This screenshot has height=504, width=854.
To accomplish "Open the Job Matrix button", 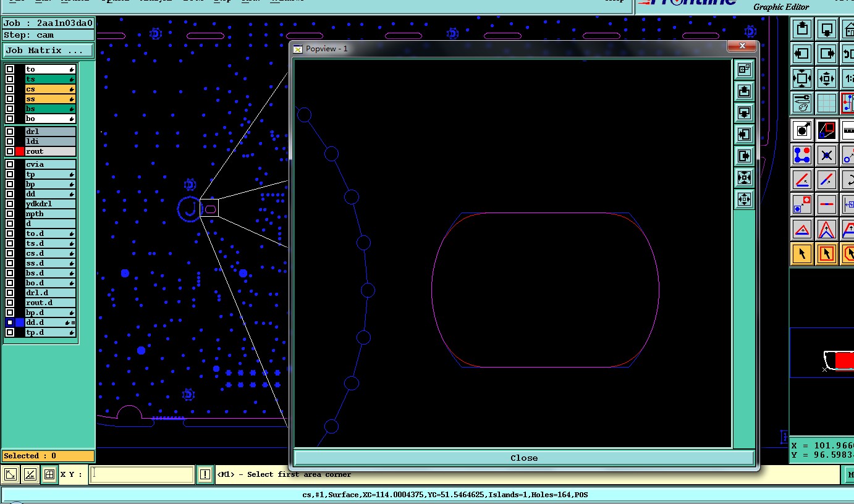I will tap(48, 51).
